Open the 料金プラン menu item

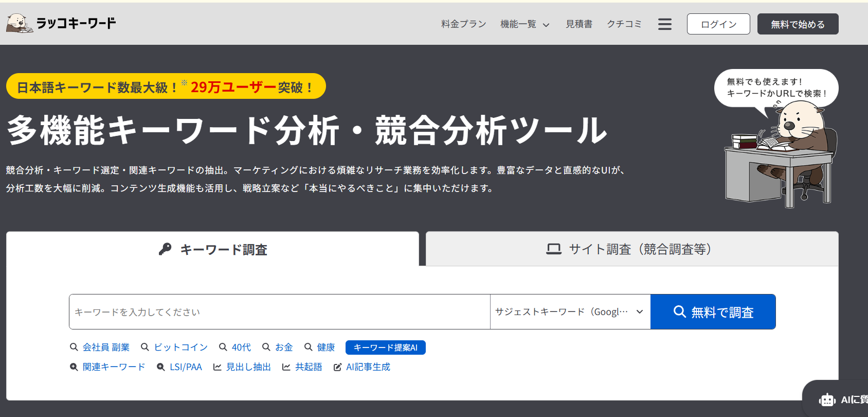coord(463,24)
